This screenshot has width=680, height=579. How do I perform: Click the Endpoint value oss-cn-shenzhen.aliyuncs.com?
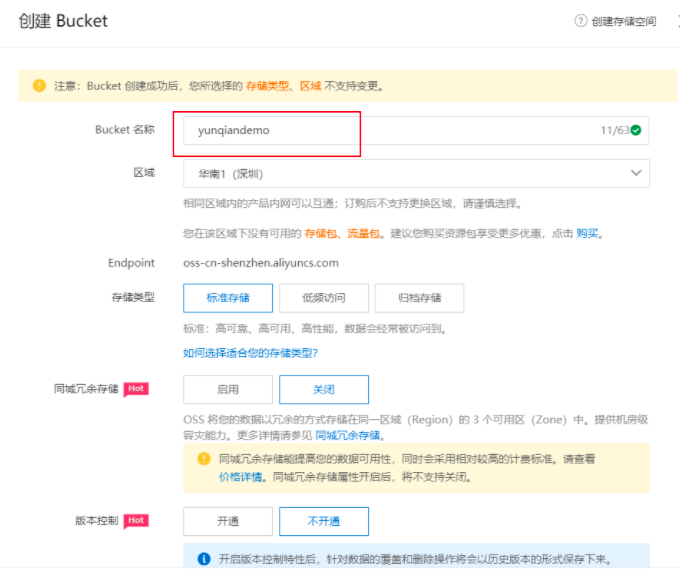pos(261,263)
